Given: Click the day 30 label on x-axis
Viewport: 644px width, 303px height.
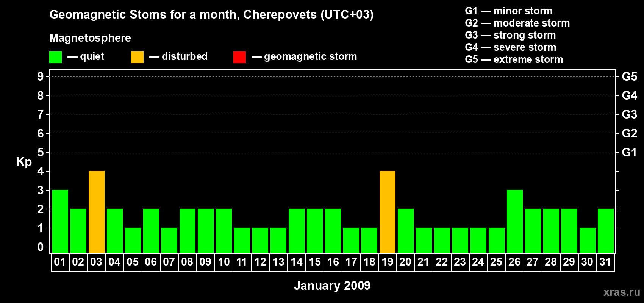Looking at the screenshot, I should click(x=587, y=262).
